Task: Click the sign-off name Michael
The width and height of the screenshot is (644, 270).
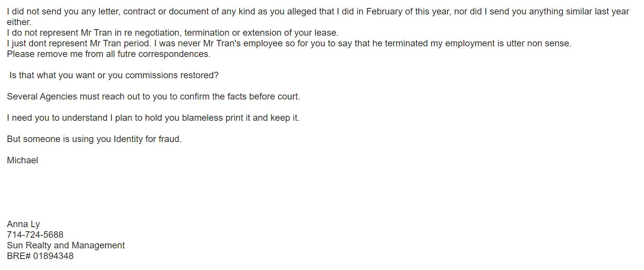Action: pyautogui.click(x=22, y=160)
